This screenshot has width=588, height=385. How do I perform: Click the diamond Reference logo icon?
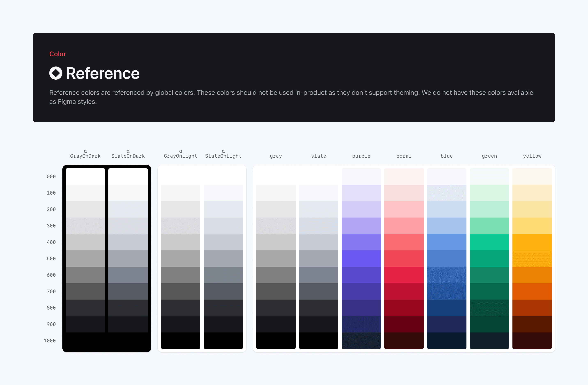(56, 73)
